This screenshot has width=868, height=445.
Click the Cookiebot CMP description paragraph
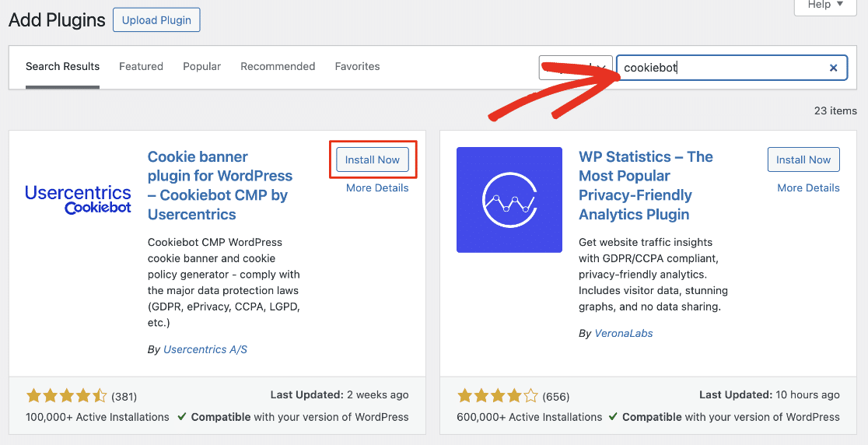click(x=224, y=282)
